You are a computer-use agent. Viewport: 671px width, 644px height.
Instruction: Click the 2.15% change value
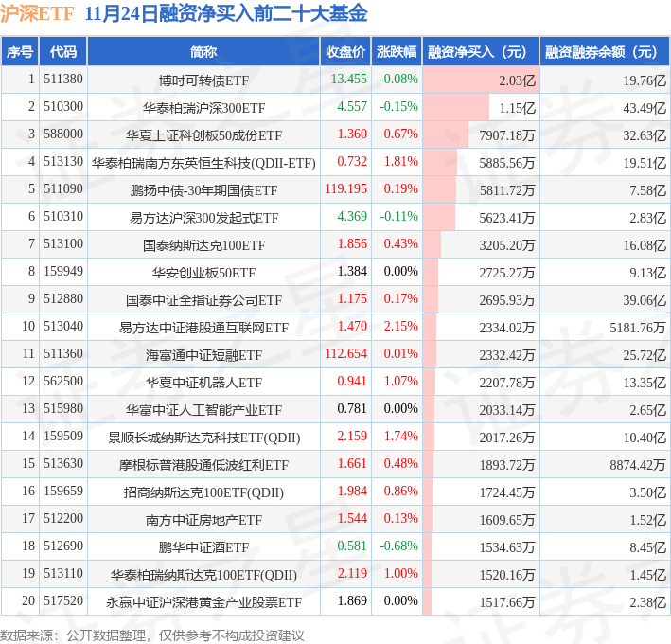400,326
